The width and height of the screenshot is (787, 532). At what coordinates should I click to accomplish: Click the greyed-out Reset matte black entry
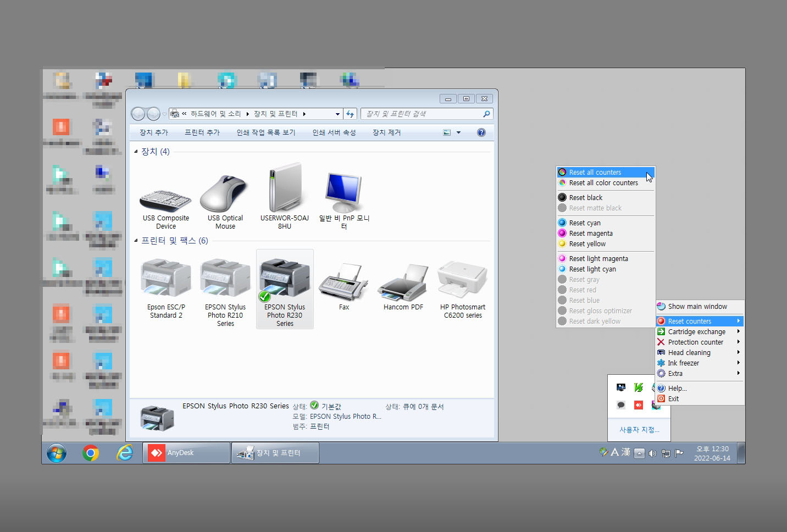click(x=606, y=208)
